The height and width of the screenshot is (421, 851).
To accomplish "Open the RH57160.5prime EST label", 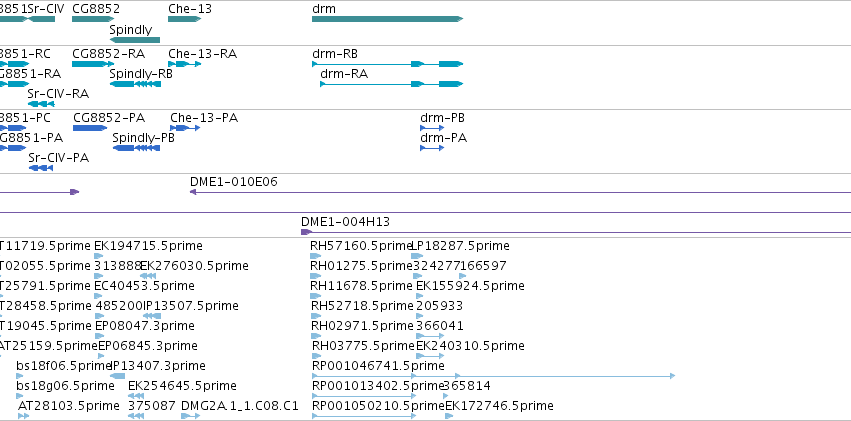I will pyautogui.click(x=361, y=246).
